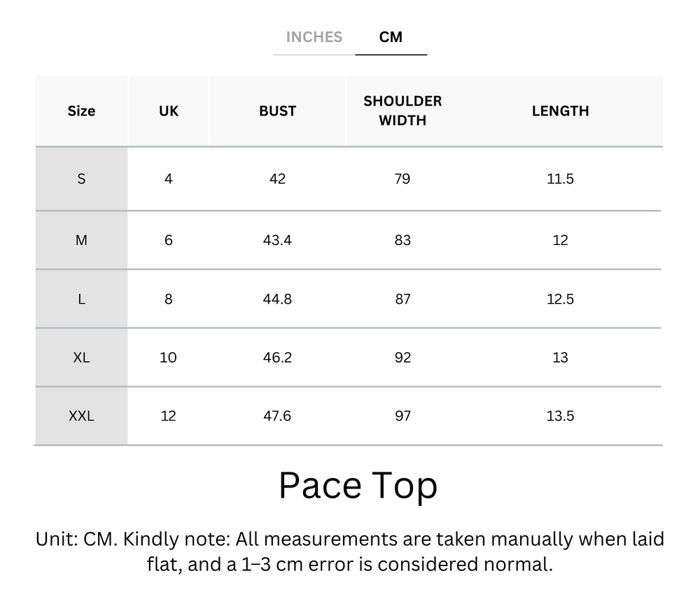The height and width of the screenshot is (597, 700).
Task: Click the UK size 10 cell
Action: (169, 358)
